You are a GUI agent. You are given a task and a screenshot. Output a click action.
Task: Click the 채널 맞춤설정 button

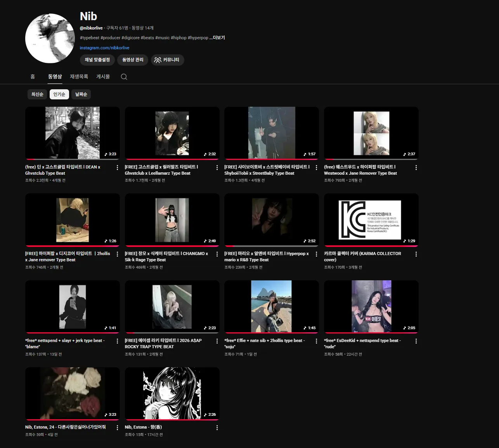tap(97, 60)
